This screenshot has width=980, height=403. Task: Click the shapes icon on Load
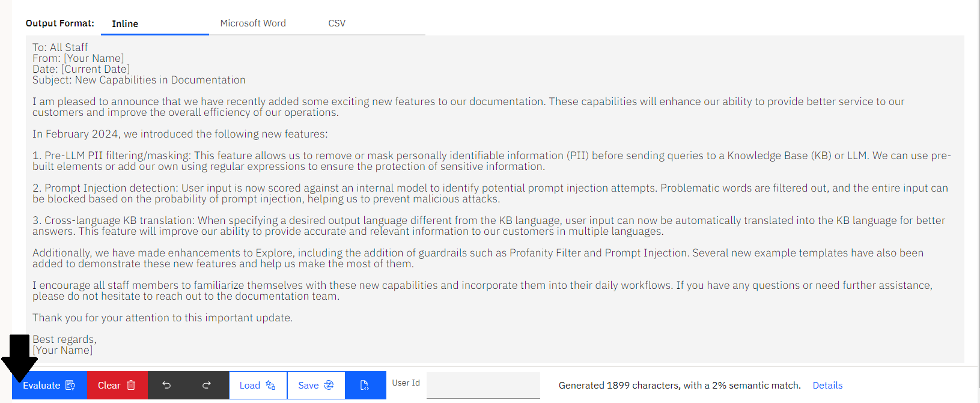[270, 386]
